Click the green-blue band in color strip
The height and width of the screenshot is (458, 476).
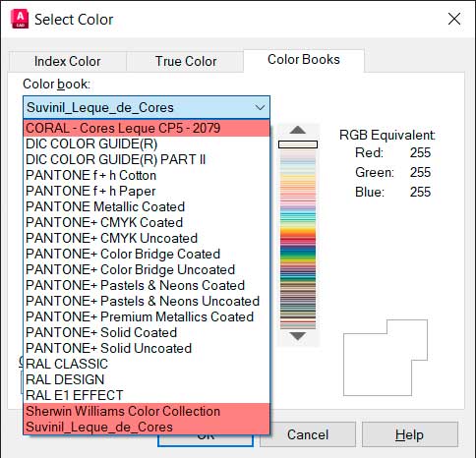(x=298, y=254)
